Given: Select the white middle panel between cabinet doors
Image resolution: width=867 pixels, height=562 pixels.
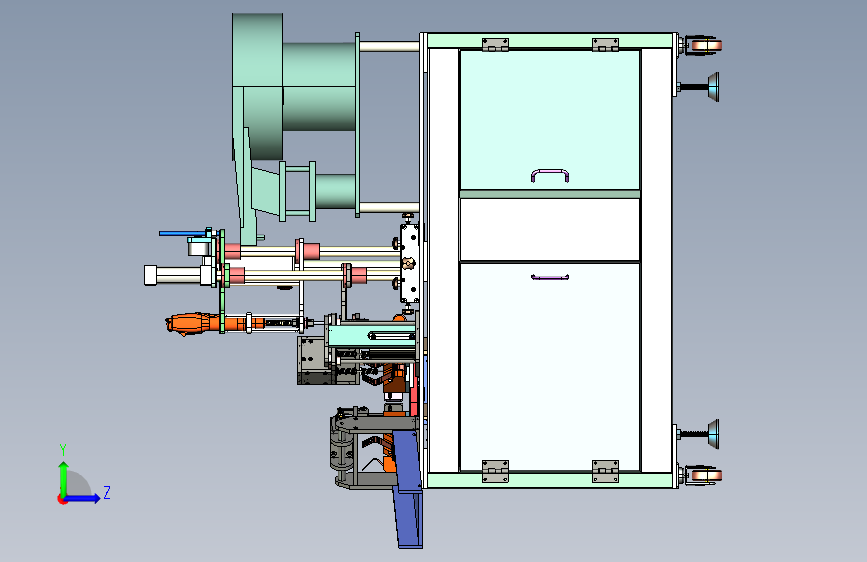Looking at the screenshot, I should click(x=550, y=229).
